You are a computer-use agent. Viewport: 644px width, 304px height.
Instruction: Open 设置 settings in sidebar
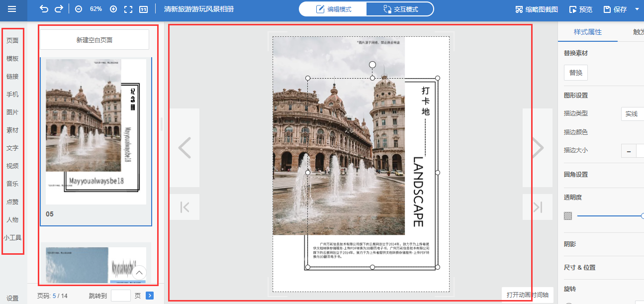click(12, 299)
